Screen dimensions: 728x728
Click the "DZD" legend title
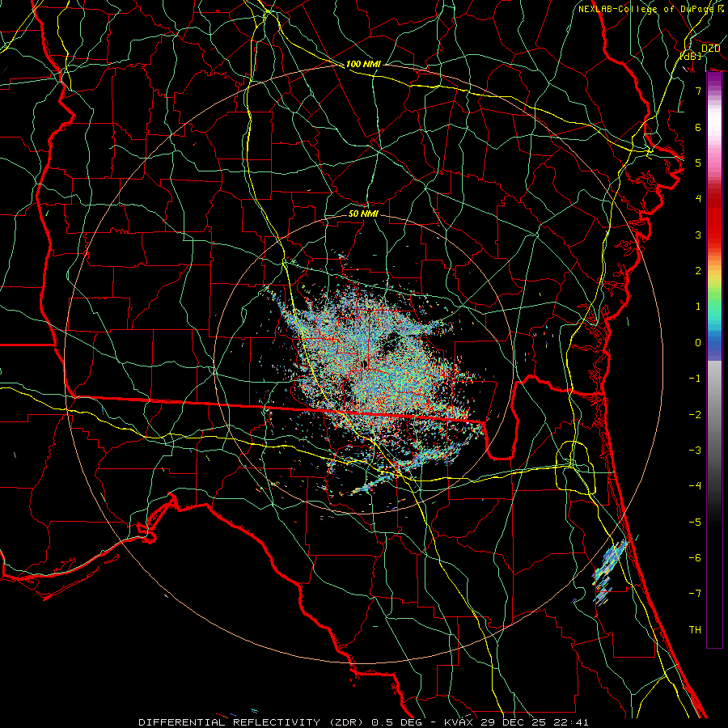click(x=710, y=49)
